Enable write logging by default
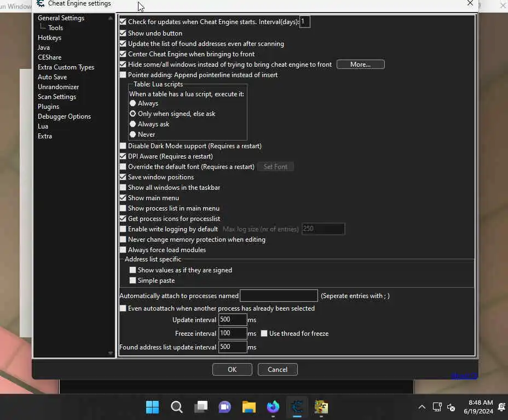508x420 pixels. pos(123,229)
